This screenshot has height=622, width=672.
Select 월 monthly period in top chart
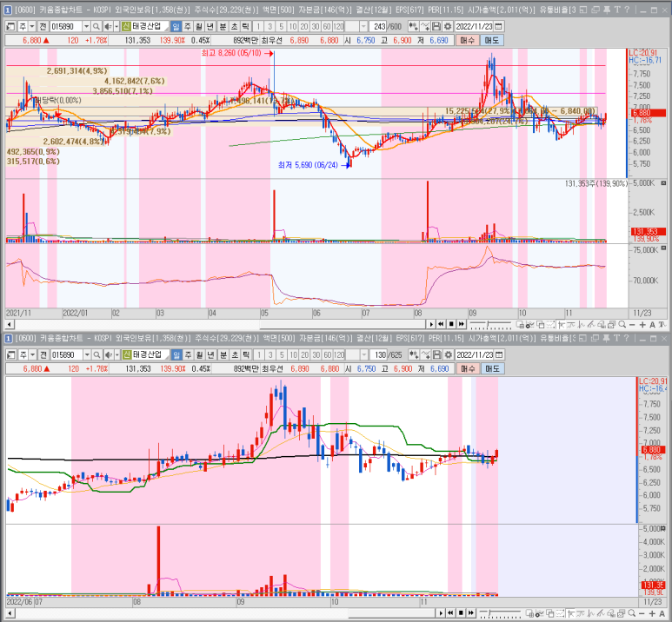199,27
